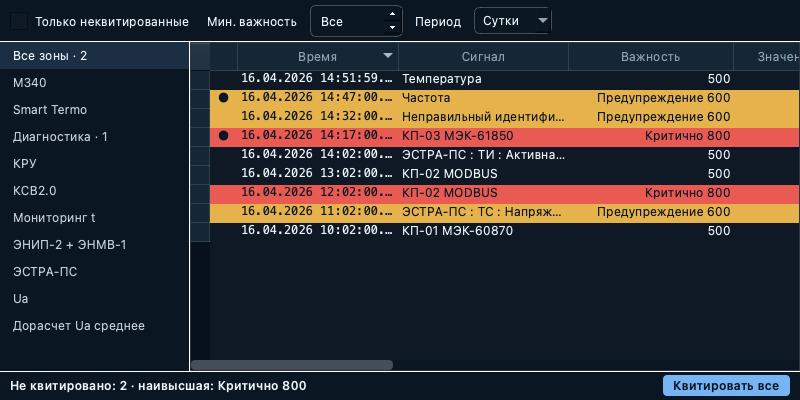Select the КРУ zone
Image resolution: width=800 pixels, height=400 pixels.
tap(94, 164)
